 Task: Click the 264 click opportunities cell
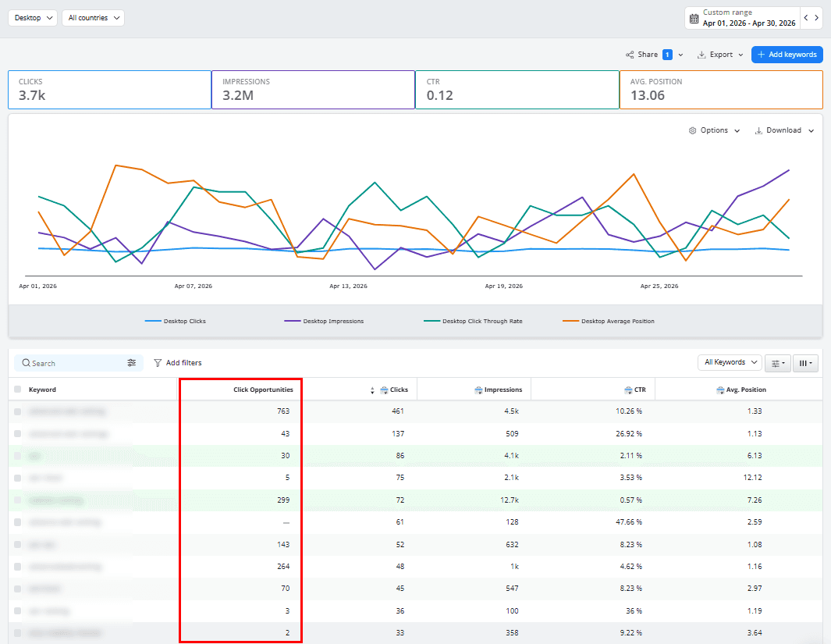tap(283, 567)
